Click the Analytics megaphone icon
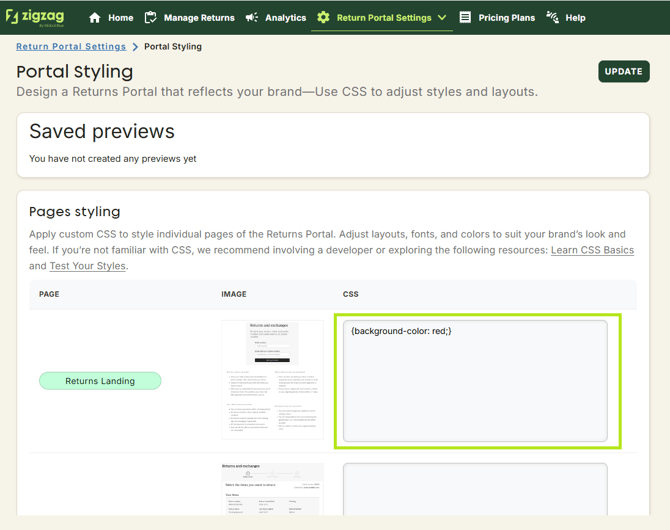This screenshot has height=530, width=670. click(x=252, y=18)
